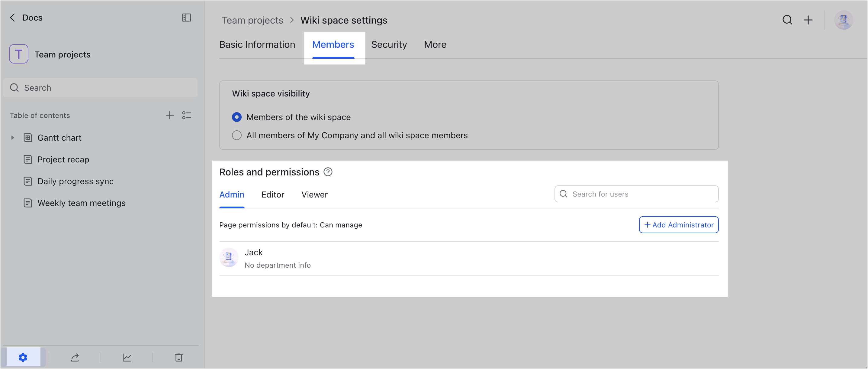
Task: Go back to Docs
Action: (x=26, y=18)
